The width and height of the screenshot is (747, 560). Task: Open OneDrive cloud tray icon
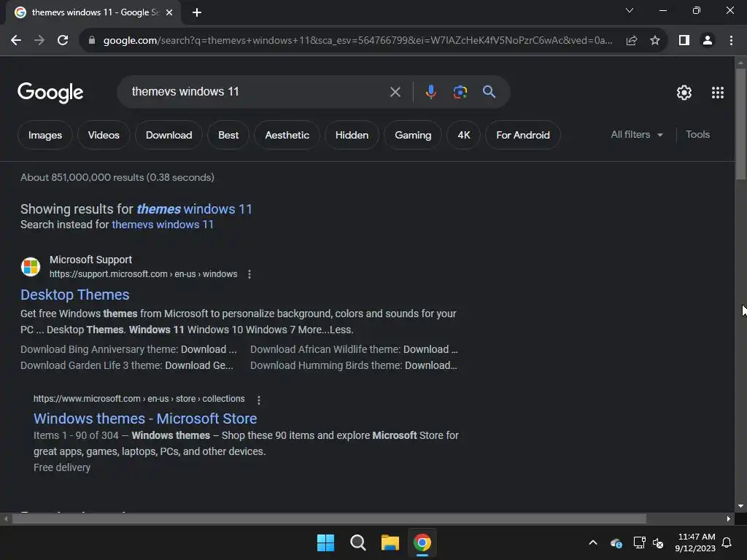(x=616, y=542)
